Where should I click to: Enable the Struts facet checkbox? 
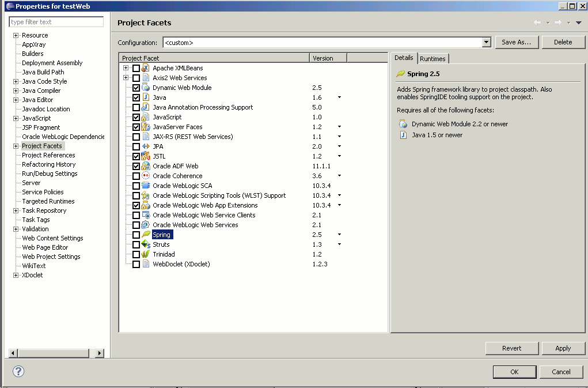coord(136,244)
